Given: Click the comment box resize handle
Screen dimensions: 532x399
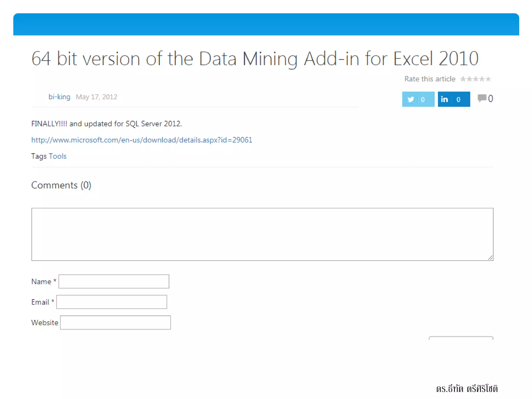Looking at the screenshot, I should [490, 257].
